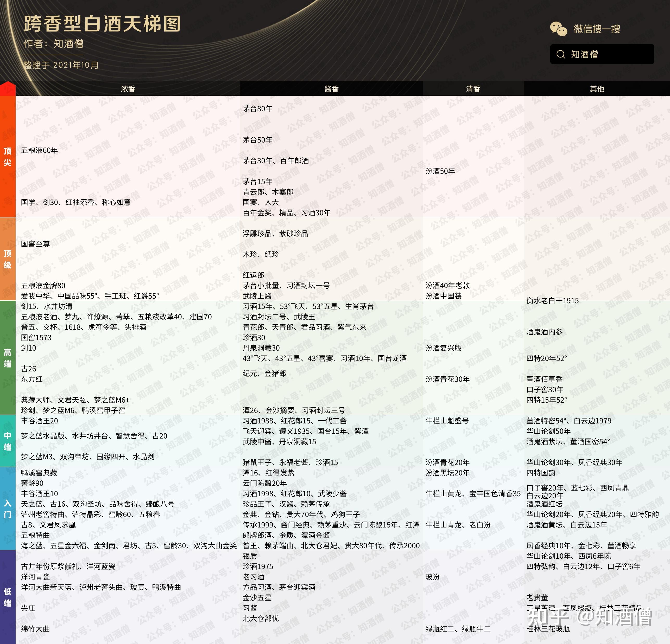Click the 衡水老白干1915 entry
The image size is (670, 644).
[x=552, y=301]
